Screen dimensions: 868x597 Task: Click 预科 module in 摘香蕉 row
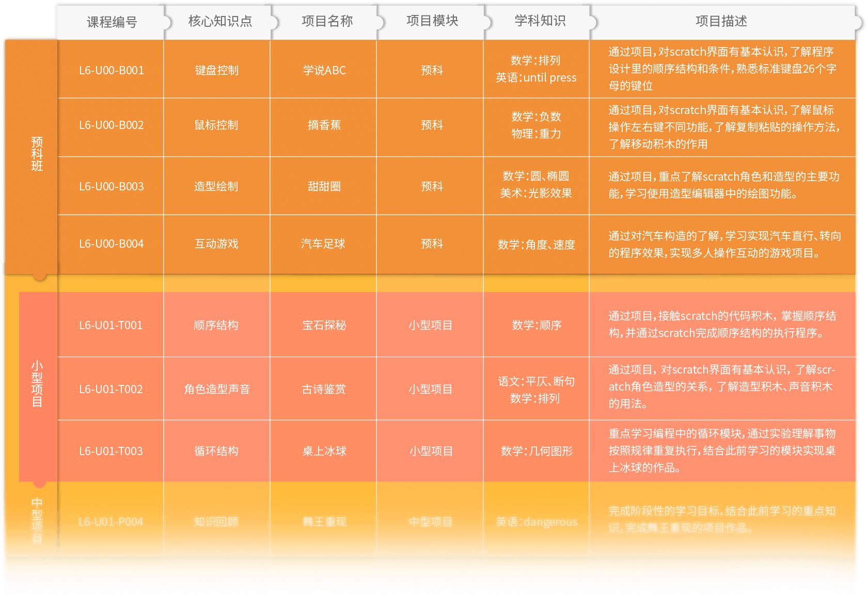point(432,125)
